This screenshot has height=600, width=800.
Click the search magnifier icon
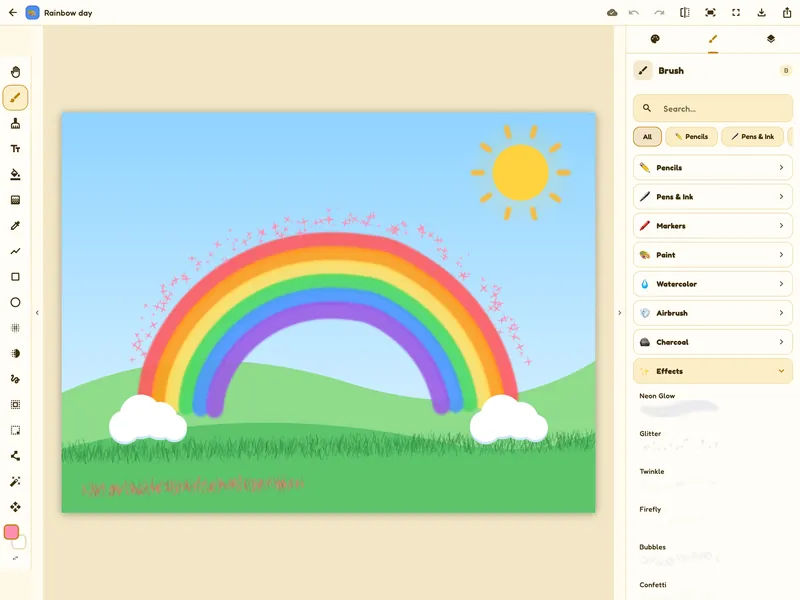[x=647, y=108]
